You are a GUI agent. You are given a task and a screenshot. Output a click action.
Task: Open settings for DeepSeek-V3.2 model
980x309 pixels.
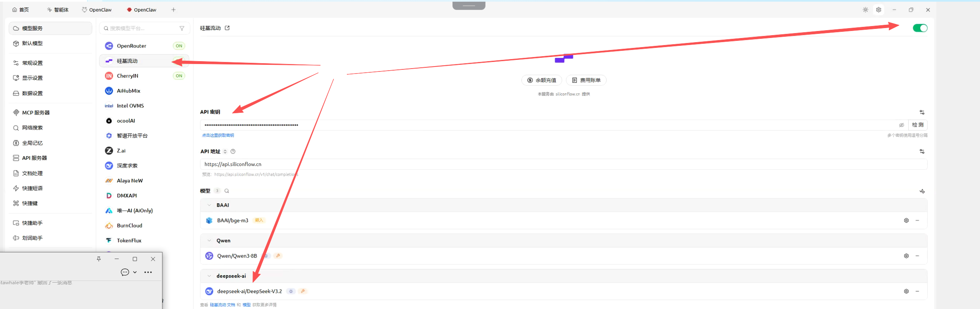pos(906,291)
